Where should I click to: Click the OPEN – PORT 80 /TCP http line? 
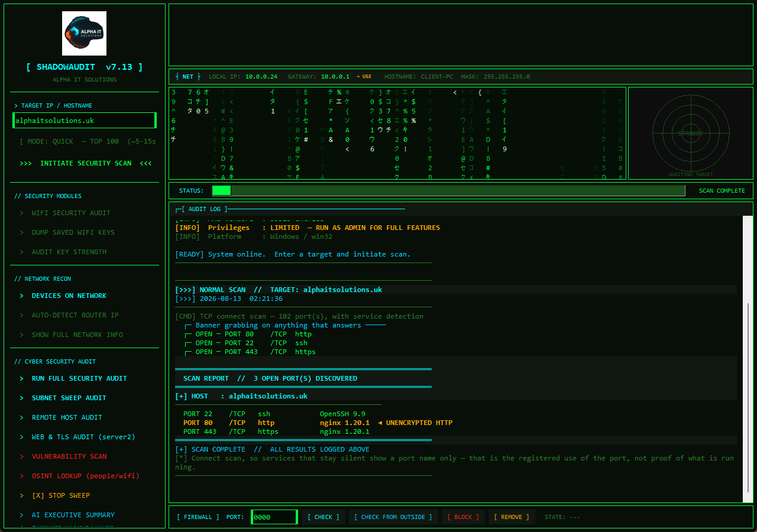pos(248,334)
